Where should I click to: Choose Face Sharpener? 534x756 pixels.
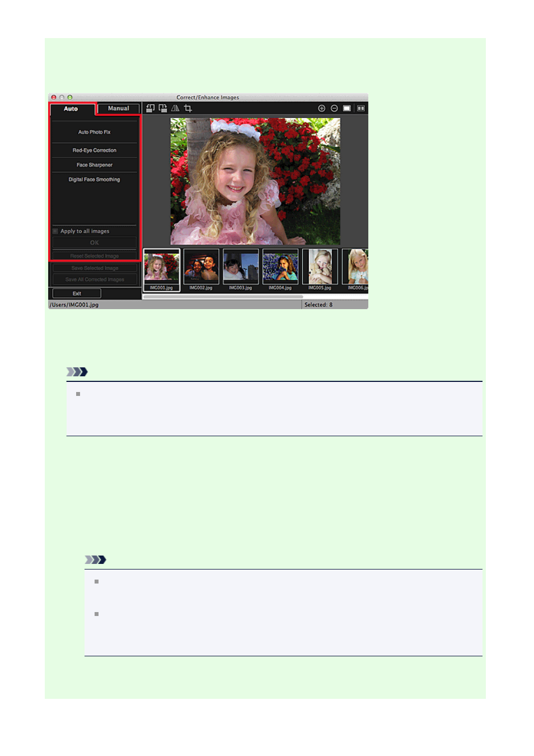coord(95,165)
